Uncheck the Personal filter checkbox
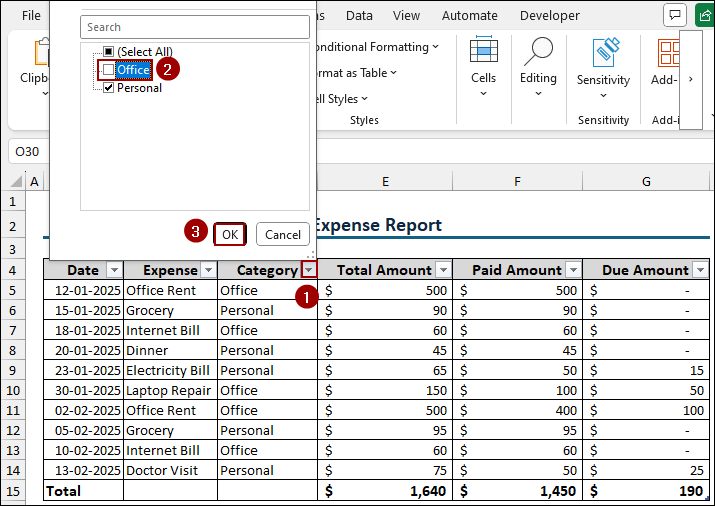 click(x=108, y=88)
